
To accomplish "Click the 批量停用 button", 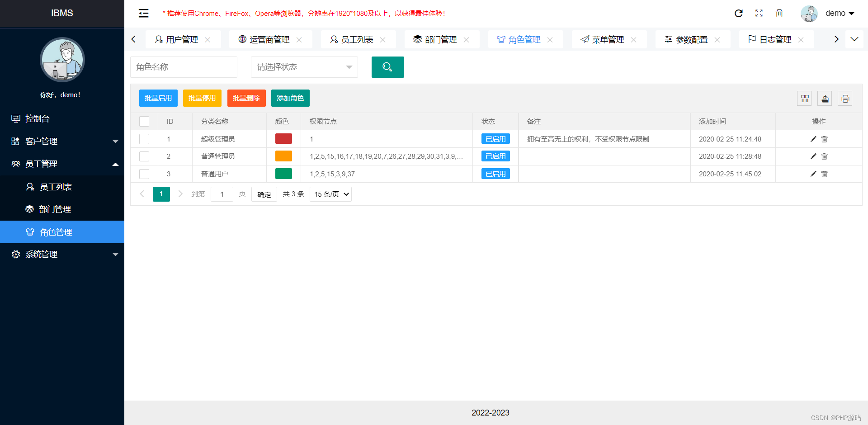I will (x=202, y=98).
